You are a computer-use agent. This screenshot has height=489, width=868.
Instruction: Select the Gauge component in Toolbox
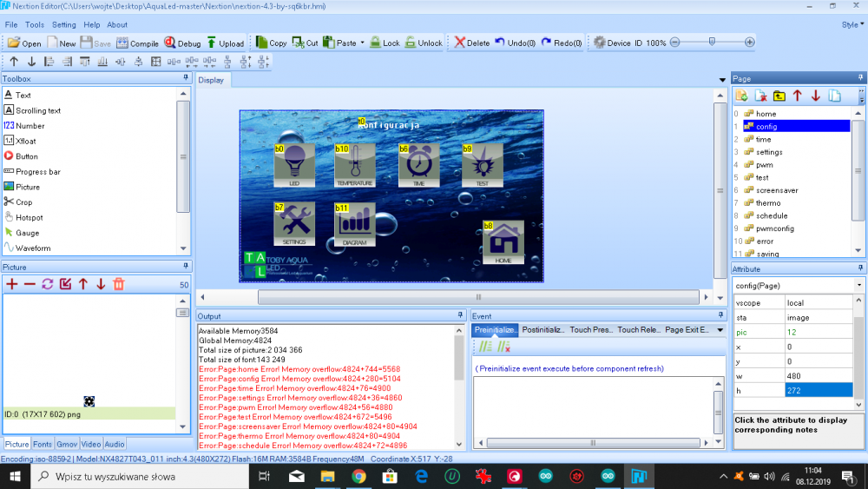click(27, 233)
